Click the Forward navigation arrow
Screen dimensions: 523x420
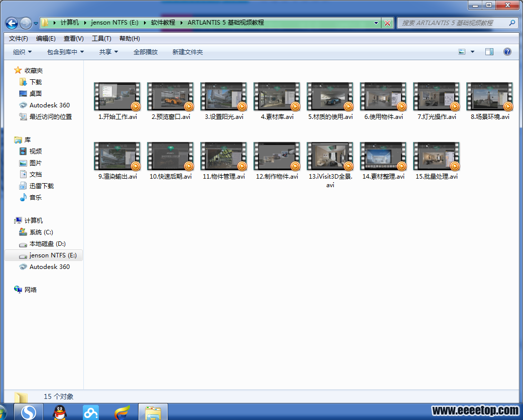[26, 23]
